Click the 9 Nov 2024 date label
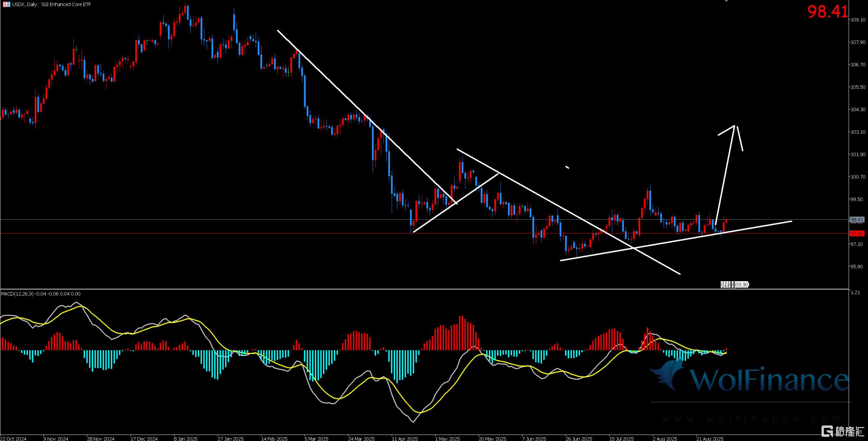The height and width of the screenshot is (441, 868). point(56,438)
